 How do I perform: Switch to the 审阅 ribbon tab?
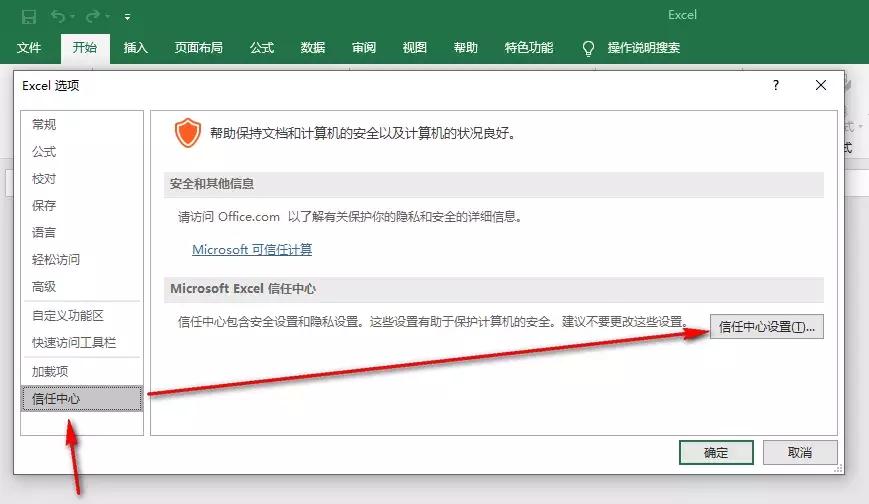point(364,48)
